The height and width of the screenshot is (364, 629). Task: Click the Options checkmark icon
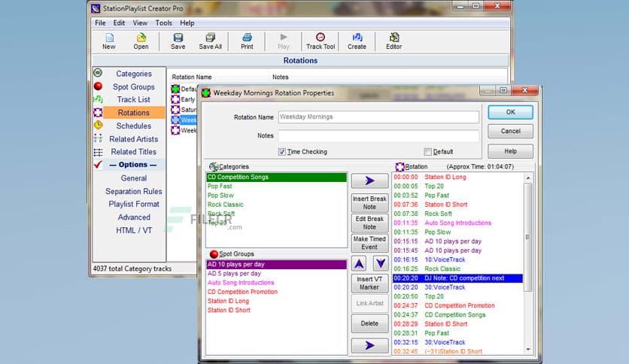[98, 165]
